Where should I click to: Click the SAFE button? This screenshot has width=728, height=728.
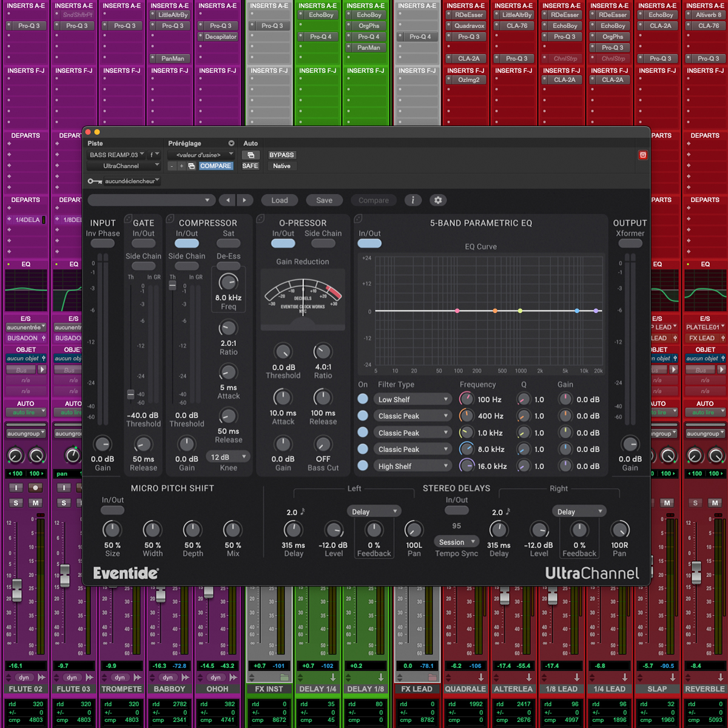click(x=251, y=166)
